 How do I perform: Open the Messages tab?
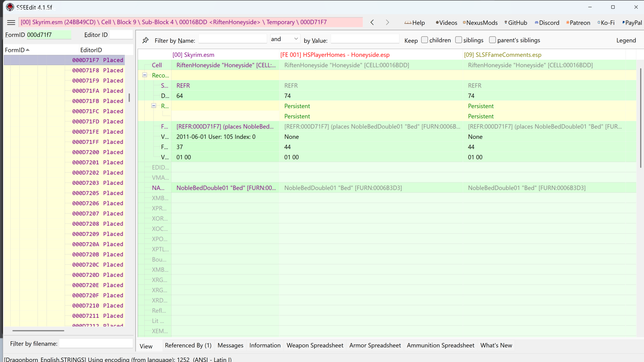(230, 345)
